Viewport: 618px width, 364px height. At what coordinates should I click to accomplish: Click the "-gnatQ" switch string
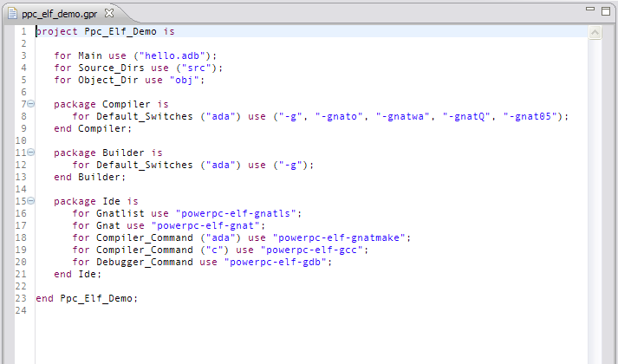click(465, 116)
